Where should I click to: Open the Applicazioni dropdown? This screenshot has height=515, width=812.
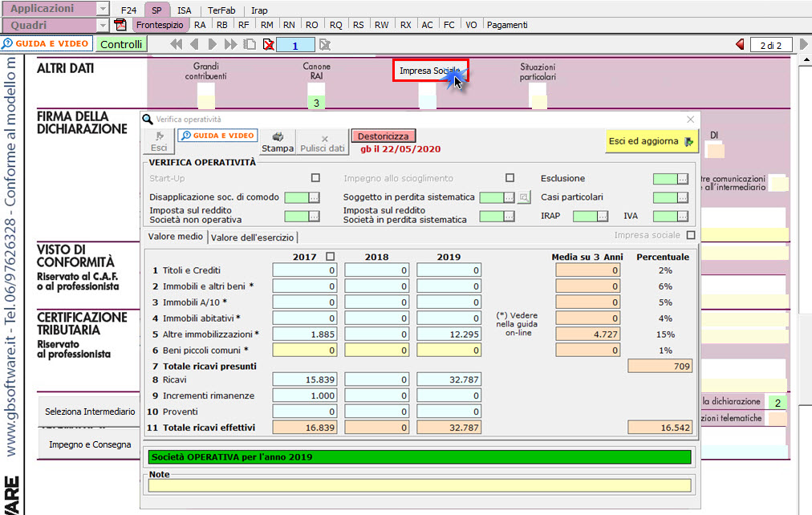pyautogui.click(x=103, y=9)
